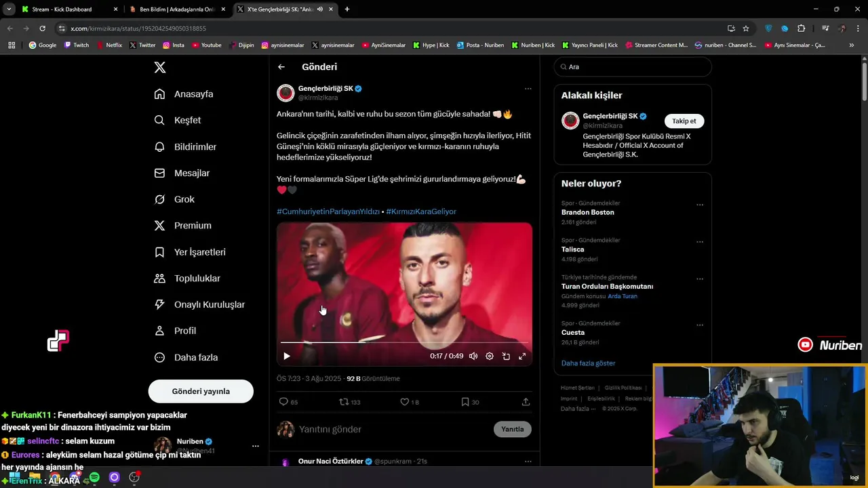Image resolution: width=868 pixels, height=488 pixels.
Task: Open options for Brandon Boston trend
Action: click(700, 205)
